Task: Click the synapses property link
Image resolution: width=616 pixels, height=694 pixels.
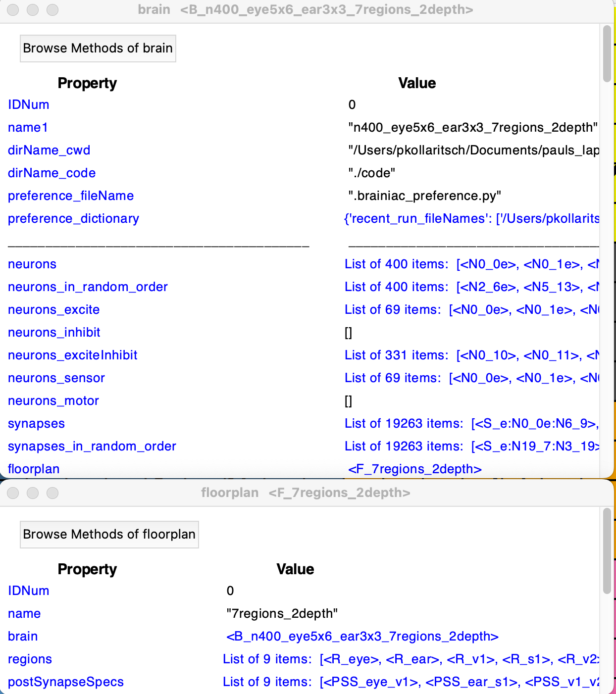Action: [x=36, y=423]
